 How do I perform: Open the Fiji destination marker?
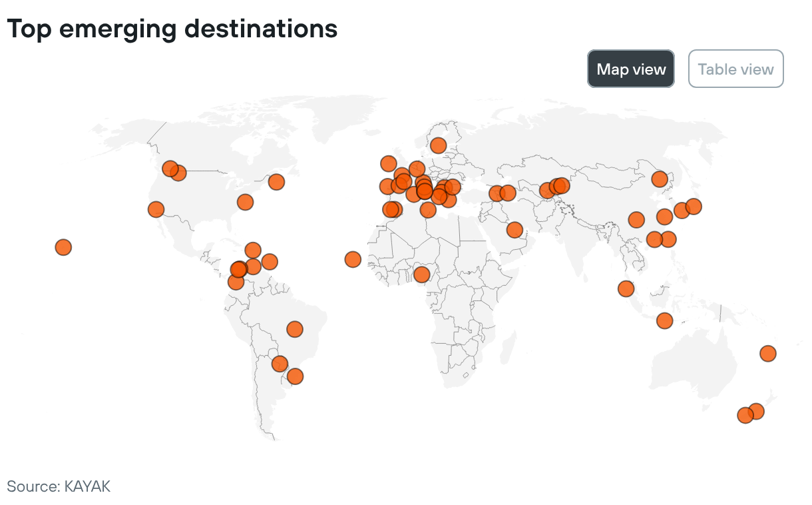point(768,353)
